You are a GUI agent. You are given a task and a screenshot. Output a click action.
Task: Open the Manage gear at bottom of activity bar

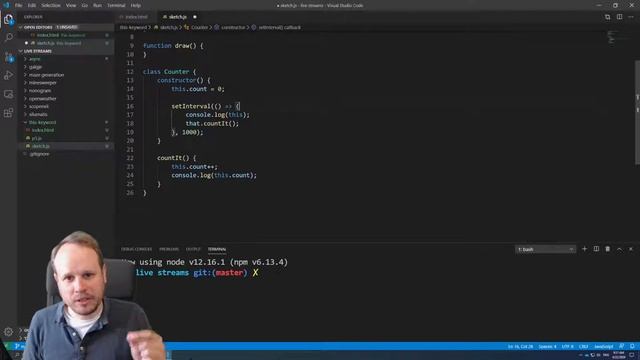tap(8, 332)
